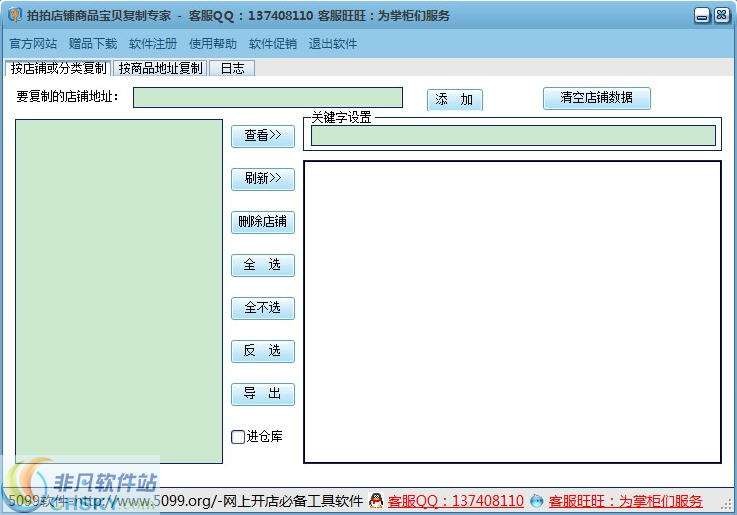Screen dimensions: 737x515
Task: Open the 软件注册 menu
Action: click(x=153, y=44)
